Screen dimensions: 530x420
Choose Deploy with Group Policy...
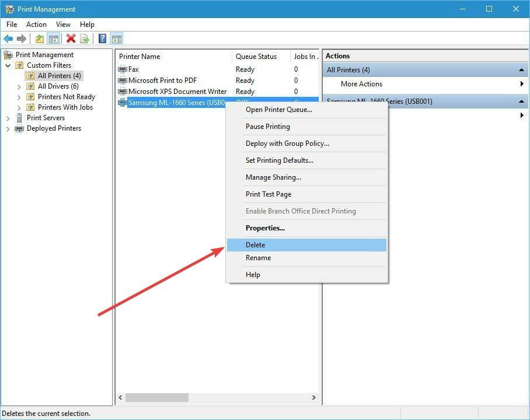[306, 143]
